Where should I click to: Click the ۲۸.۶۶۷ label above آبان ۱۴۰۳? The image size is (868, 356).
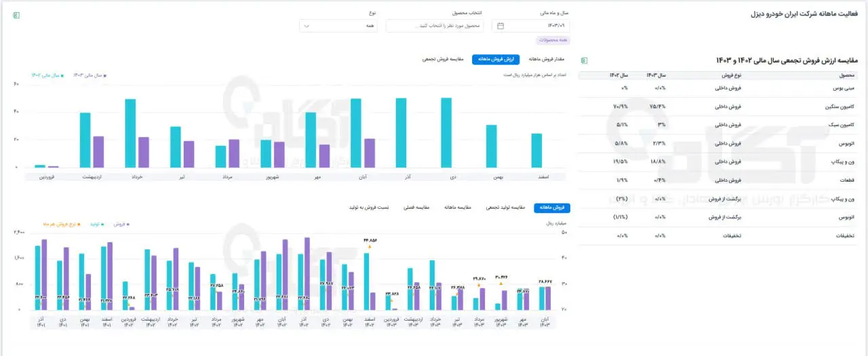coord(545,281)
